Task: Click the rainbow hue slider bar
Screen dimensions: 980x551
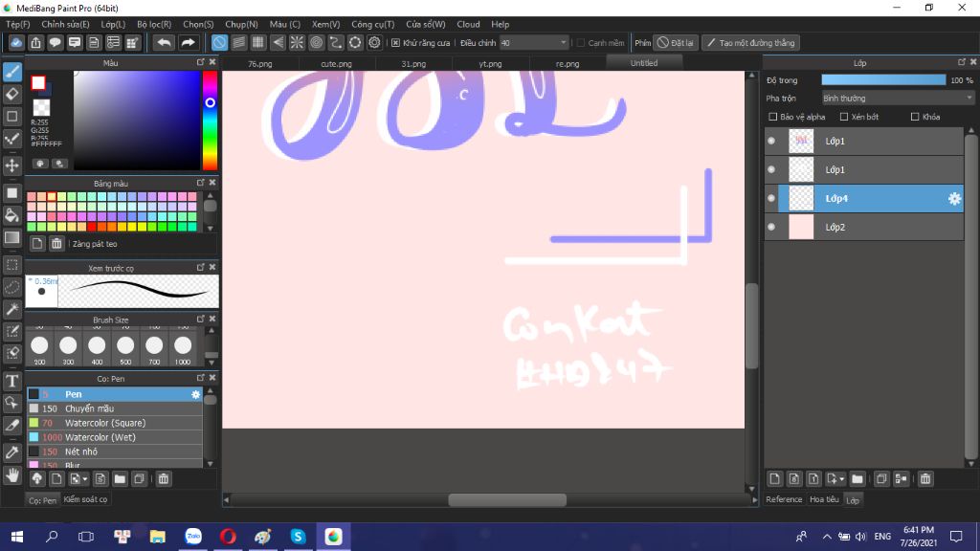Action: pos(210,120)
